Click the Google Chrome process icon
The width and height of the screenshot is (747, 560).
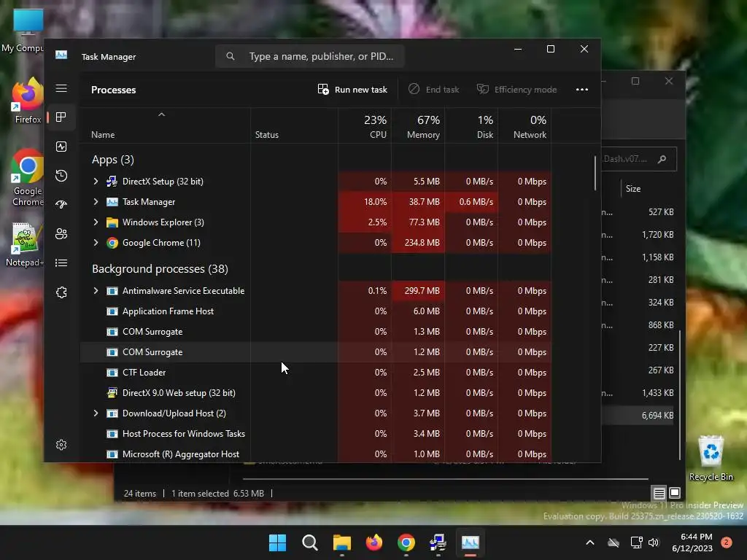click(112, 243)
